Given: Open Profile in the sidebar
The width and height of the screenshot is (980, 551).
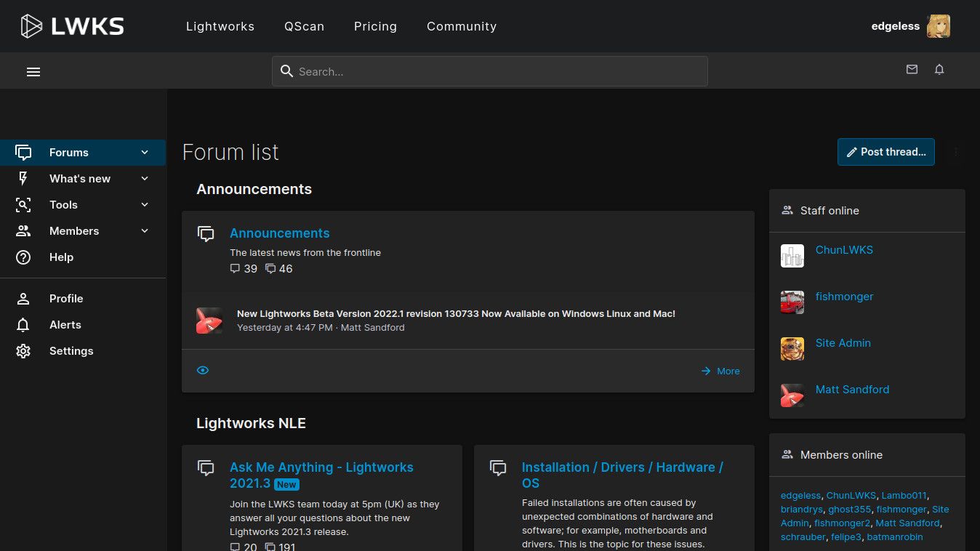Looking at the screenshot, I should pyautogui.click(x=66, y=299).
